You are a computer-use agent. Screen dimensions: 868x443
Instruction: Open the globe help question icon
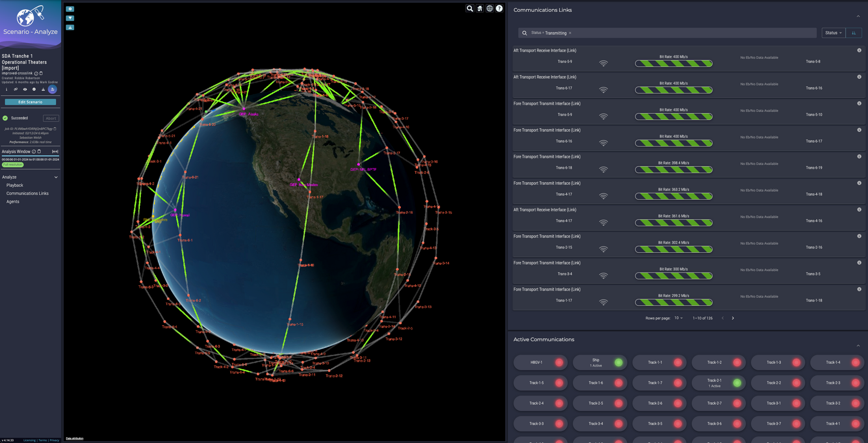[499, 8]
